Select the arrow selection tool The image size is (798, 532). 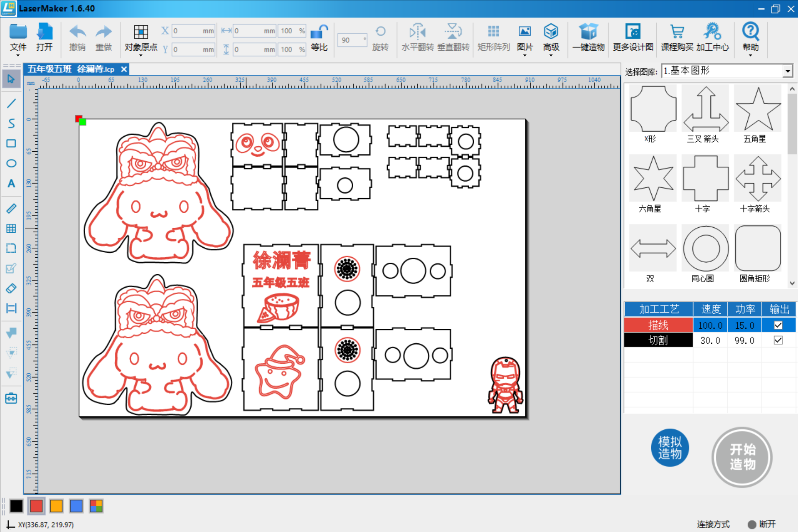(x=11, y=79)
